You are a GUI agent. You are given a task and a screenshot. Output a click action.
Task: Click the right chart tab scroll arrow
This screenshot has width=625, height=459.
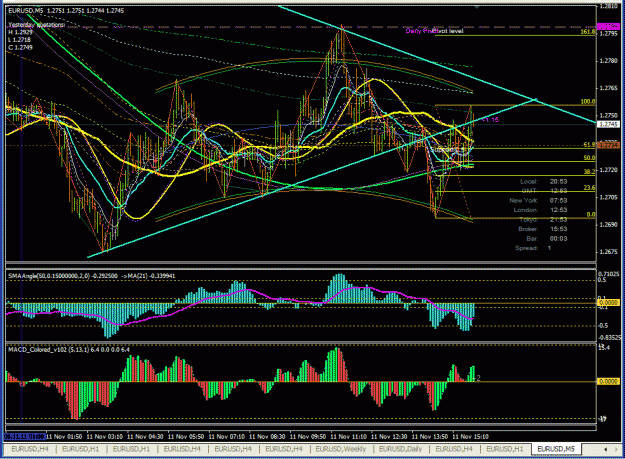[617, 449]
